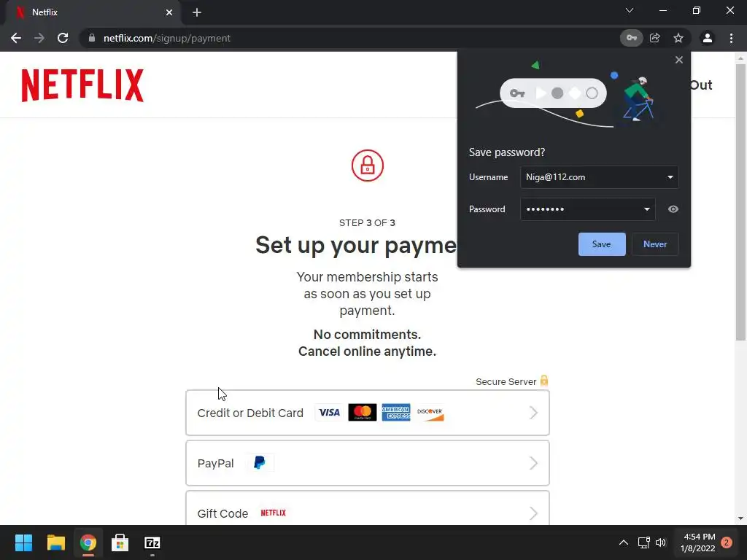Open a new browser tab
Image resolution: width=747 pixels, height=560 pixels.
click(x=197, y=12)
